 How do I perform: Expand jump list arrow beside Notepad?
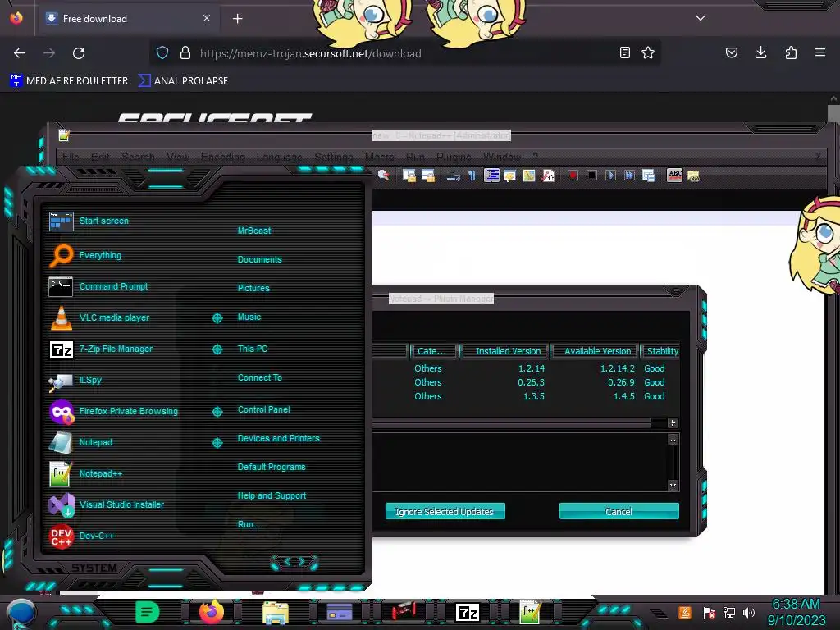tap(217, 442)
